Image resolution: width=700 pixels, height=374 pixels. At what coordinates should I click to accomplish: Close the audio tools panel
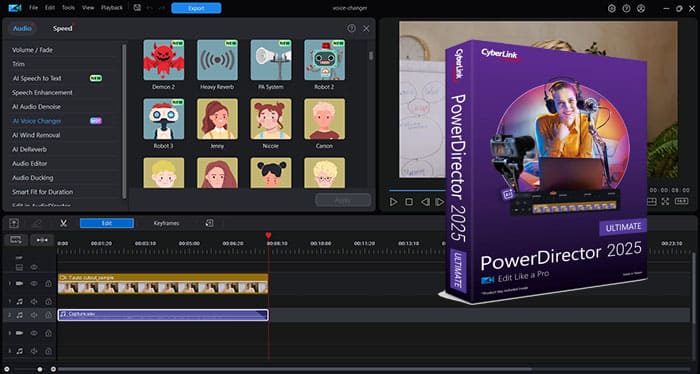click(366, 28)
